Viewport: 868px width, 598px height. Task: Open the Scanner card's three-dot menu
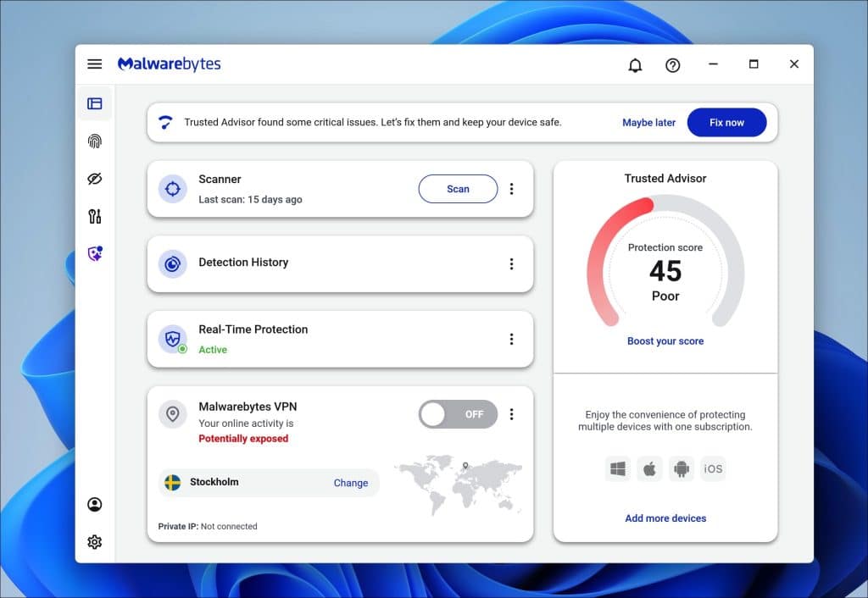[x=512, y=189]
